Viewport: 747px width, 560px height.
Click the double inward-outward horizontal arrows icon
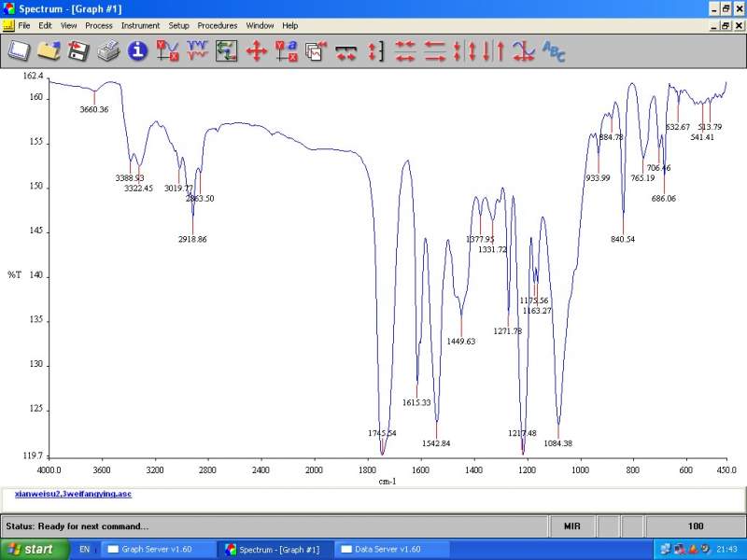point(405,51)
